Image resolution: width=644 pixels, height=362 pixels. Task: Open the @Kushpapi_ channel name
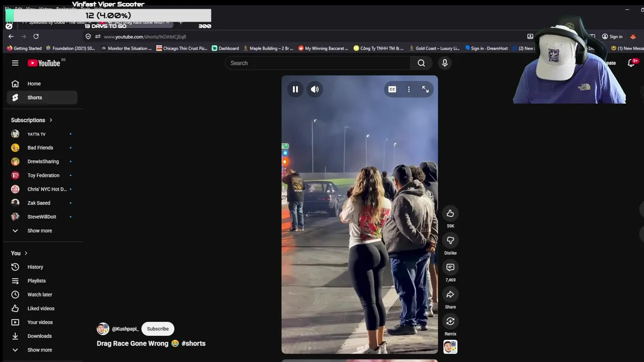pyautogui.click(x=125, y=329)
